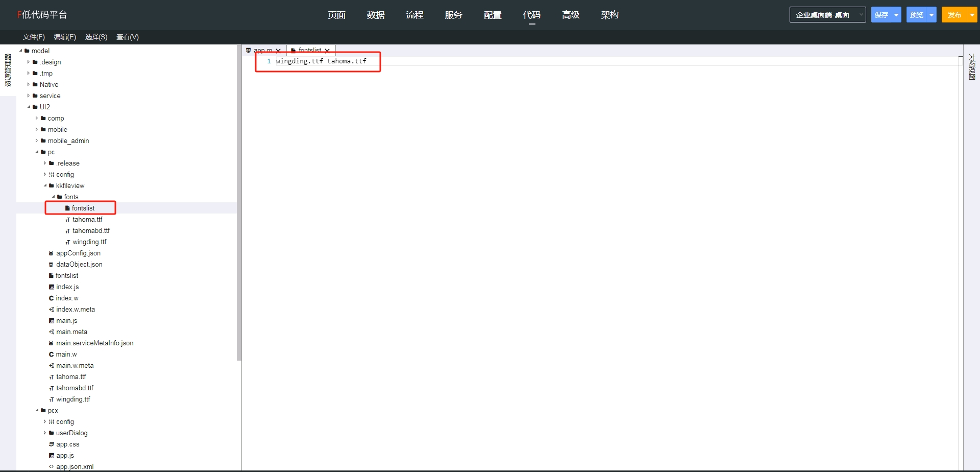This screenshot has width=980, height=472.
Task: Select the mobile folder row
Action: [x=58, y=129]
